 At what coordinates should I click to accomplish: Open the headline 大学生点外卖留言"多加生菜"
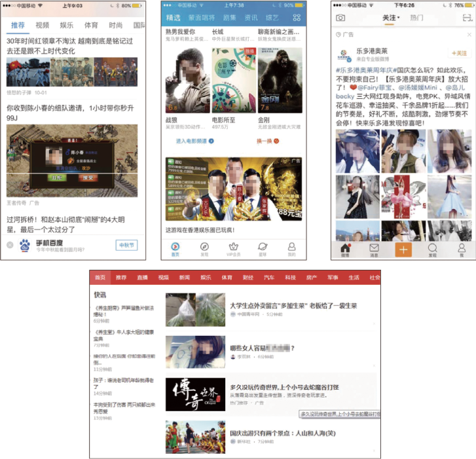pos(293,306)
